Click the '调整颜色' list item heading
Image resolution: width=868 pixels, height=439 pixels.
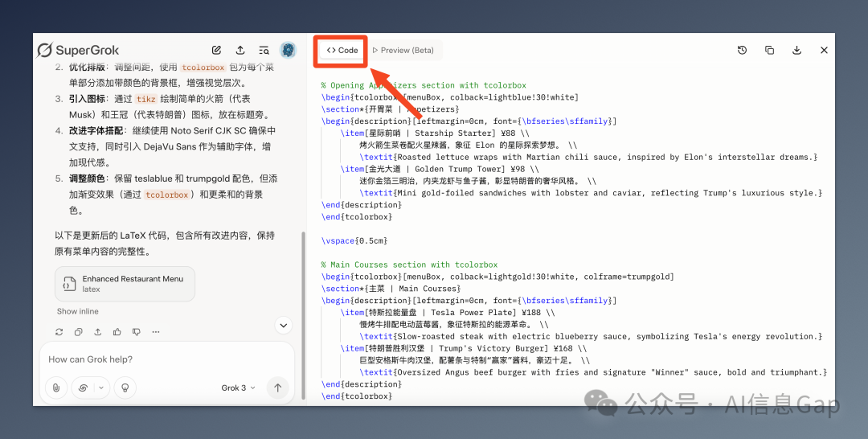point(86,178)
